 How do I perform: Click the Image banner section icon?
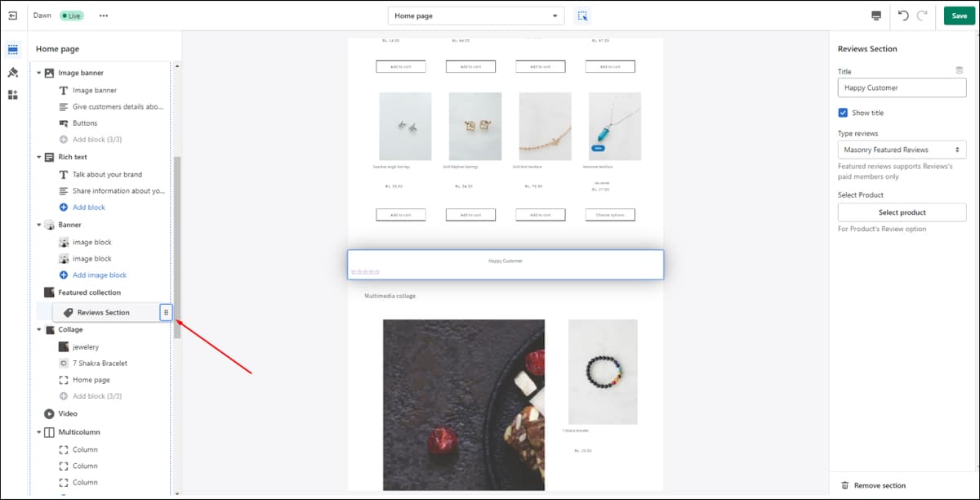point(49,73)
